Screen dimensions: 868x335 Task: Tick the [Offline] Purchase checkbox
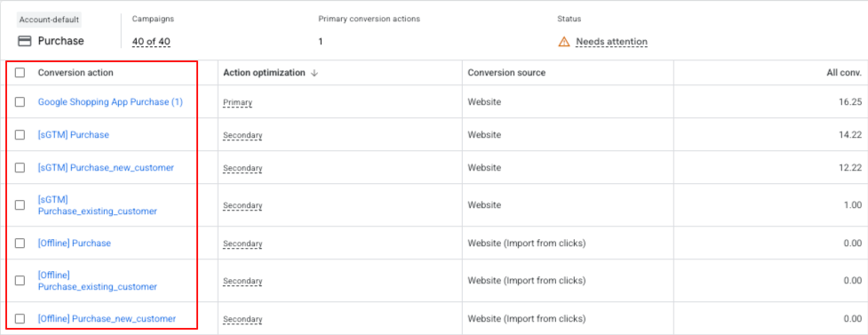(x=20, y=243)
